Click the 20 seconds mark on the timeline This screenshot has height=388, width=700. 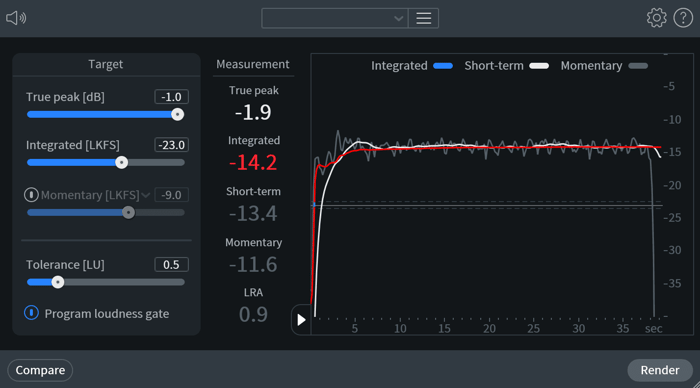click(x=489, y=329)
